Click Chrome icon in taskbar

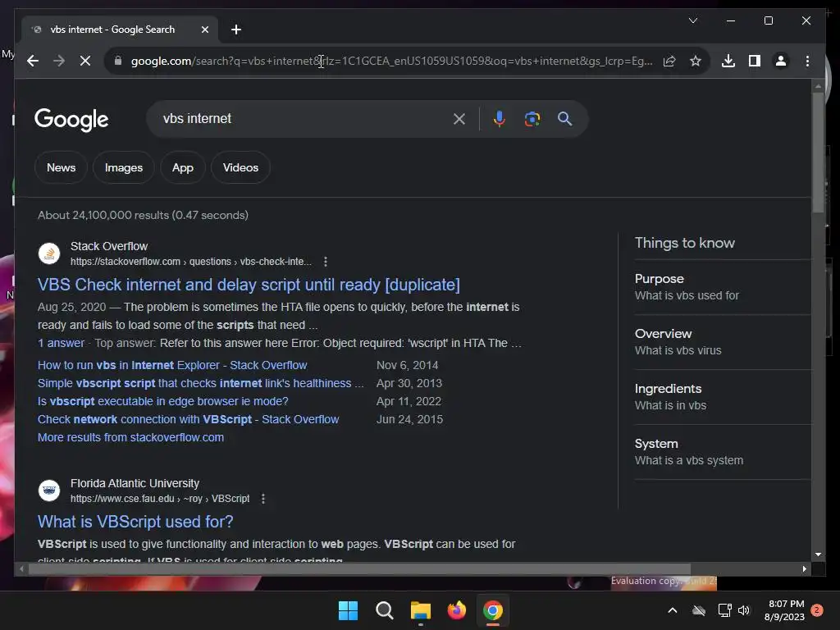493,610
